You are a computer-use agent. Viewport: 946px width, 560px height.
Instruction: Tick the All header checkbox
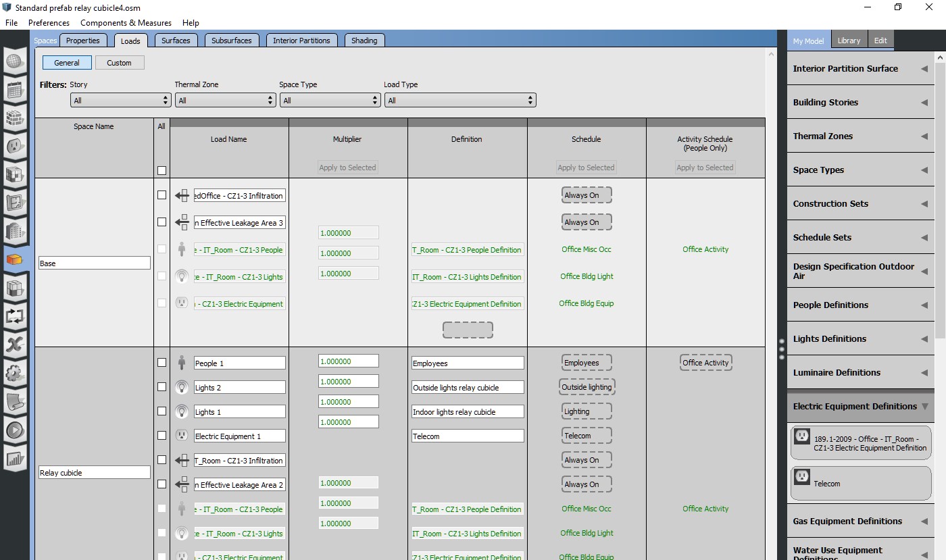161,170
